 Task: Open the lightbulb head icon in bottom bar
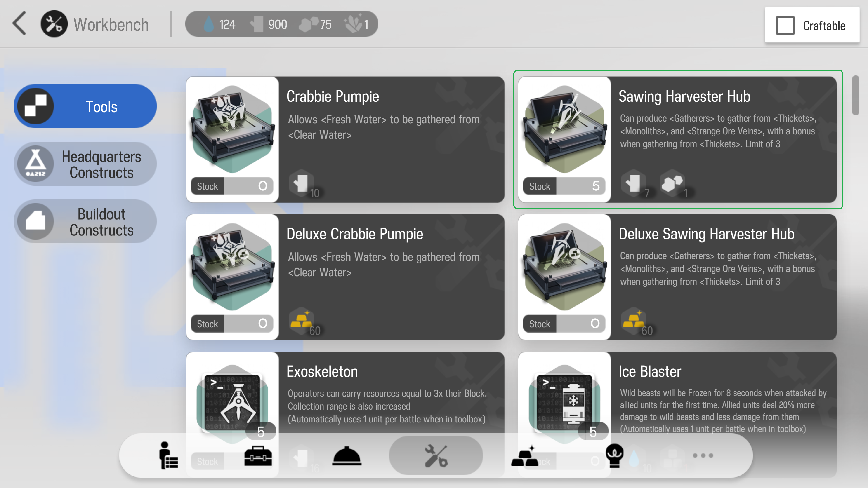pyautogui.click(x=614, y=455)
